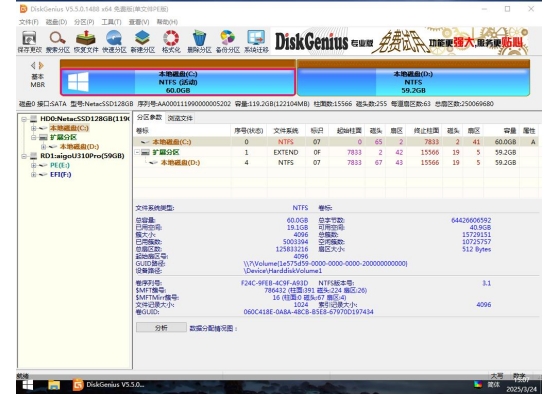Viewport: 552px width, 406px height.
Task: Click the disk info line showing SATA interface
Action: point(256,104)
